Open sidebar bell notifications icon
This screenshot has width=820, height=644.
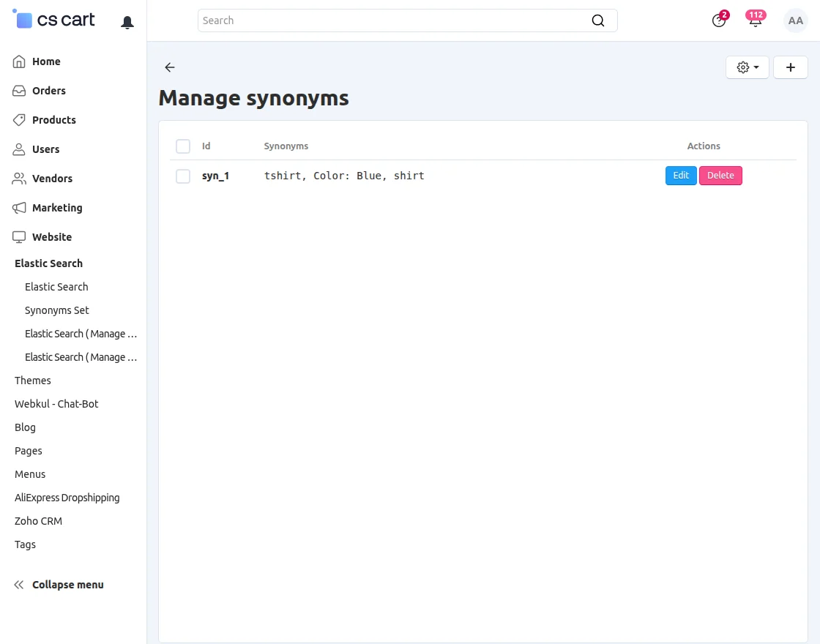[127, 22]
